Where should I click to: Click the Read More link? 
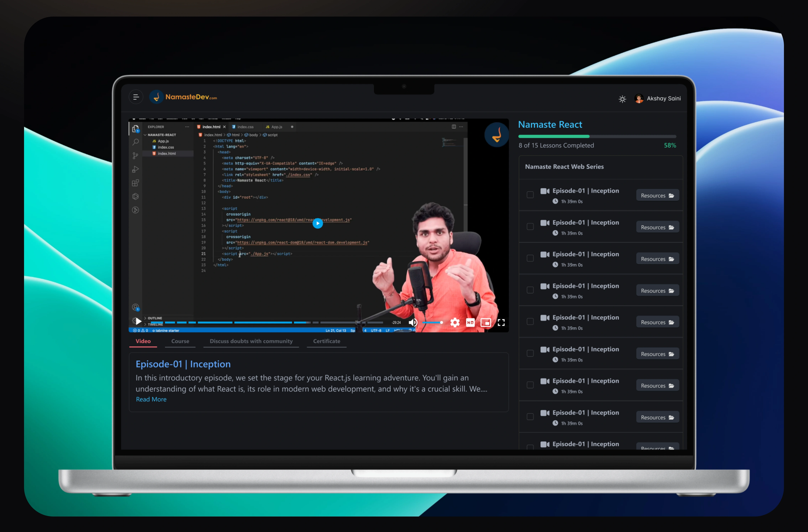click(x=151, y=399)
